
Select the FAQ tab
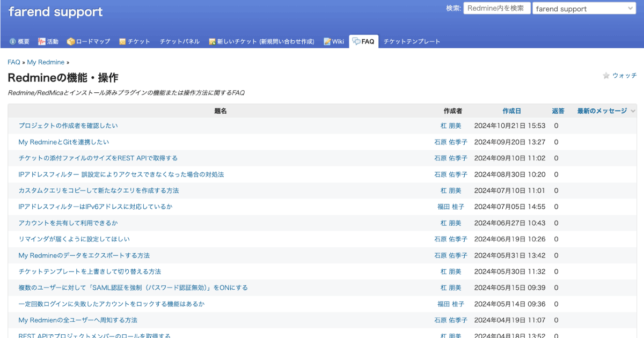point(364,41)
